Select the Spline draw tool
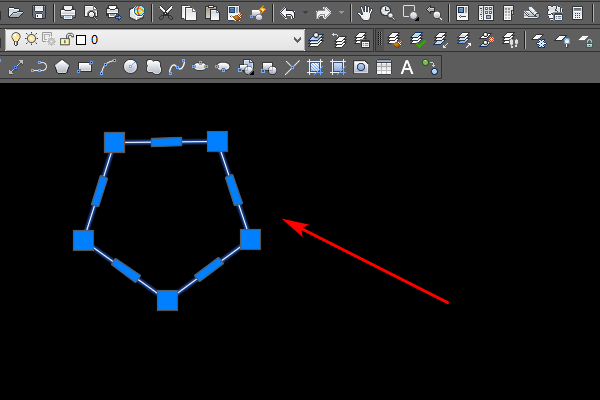 177,67
